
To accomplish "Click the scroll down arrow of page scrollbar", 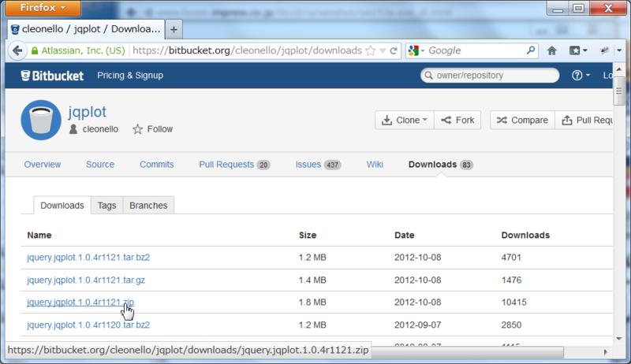I will pos(619,339).
